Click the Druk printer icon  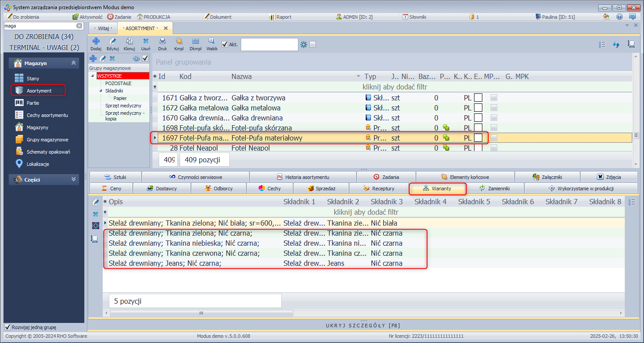click(163, 42)
